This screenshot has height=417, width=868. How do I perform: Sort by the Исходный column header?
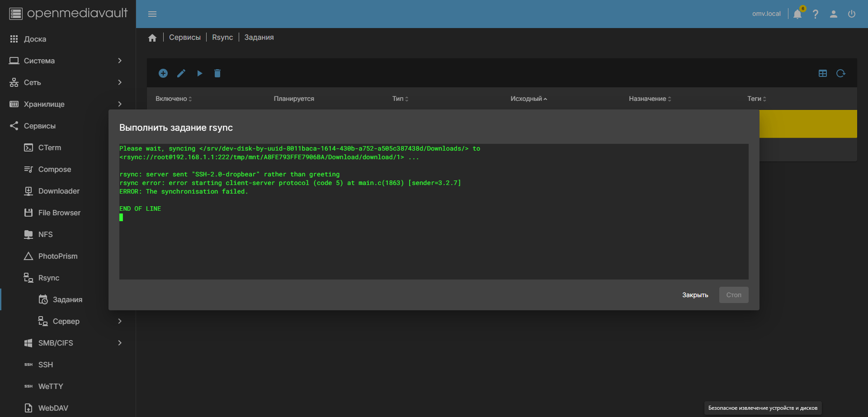click(527, 99)
